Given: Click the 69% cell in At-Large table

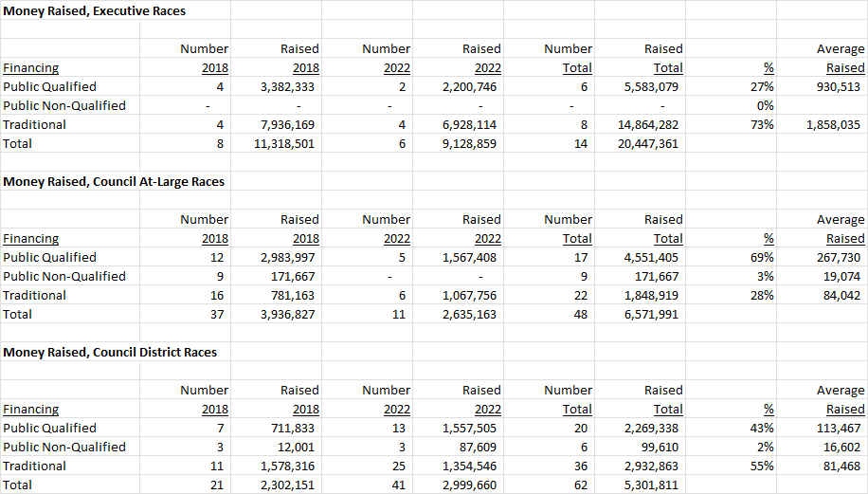Looking at the screenshot, I should pos(762,258).
